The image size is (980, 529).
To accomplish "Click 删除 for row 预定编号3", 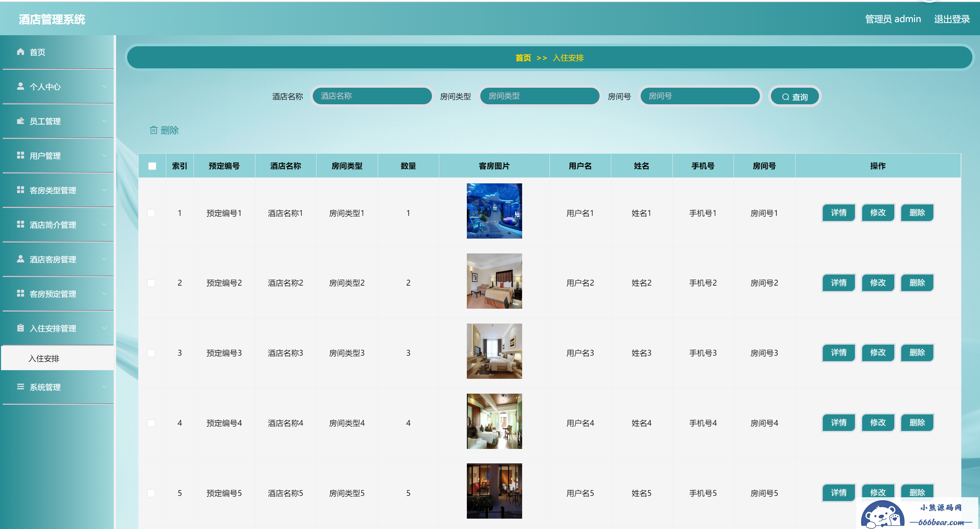I will tap(917, 353).
